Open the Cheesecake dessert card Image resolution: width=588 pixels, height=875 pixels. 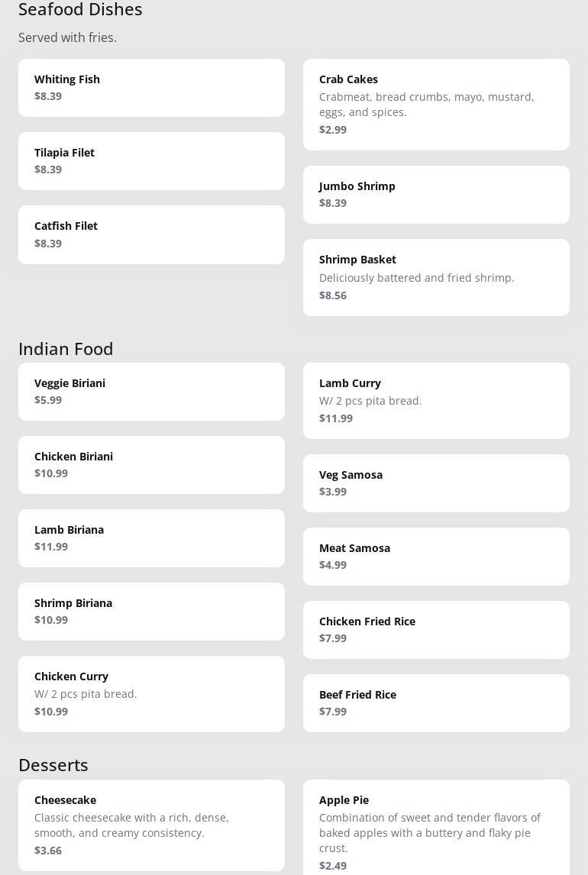click(151, 825)
